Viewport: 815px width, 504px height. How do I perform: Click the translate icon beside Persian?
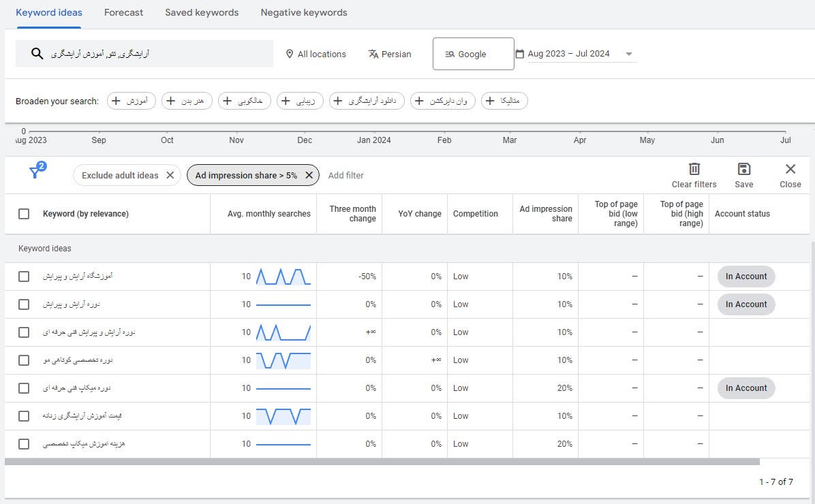tap(373, 54)
